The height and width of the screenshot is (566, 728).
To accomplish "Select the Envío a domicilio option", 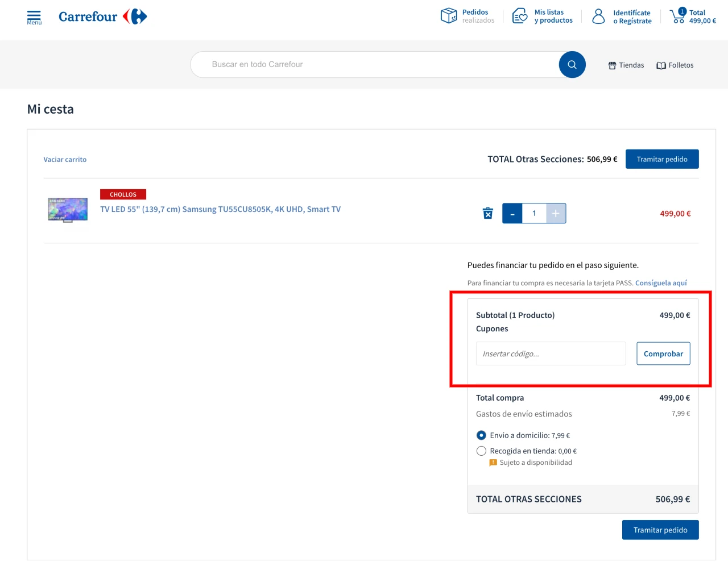I will [481, 435].
